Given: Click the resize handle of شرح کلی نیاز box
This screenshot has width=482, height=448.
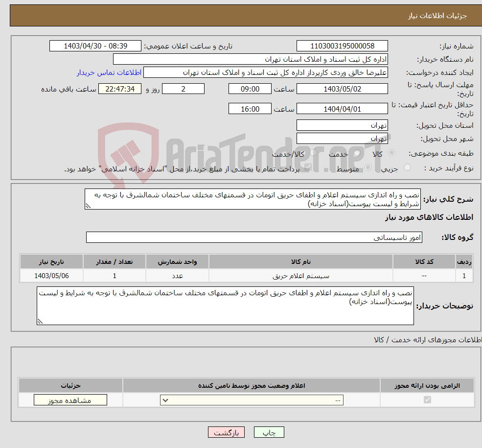Looking at the screenshot, I should [x=88, y=206].
